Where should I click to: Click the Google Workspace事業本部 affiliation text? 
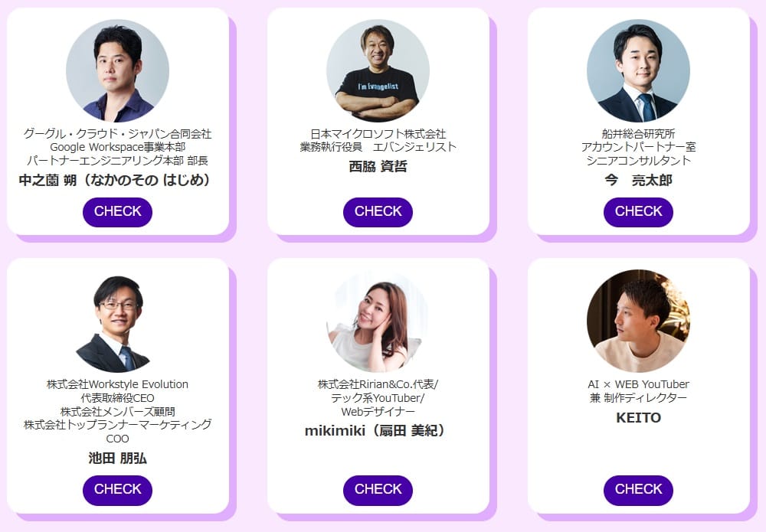click(x=117, y=147)
